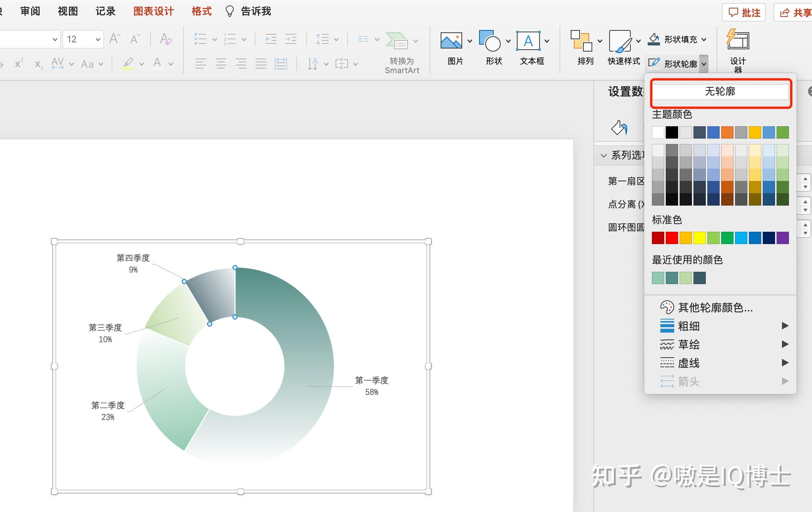The height and width of the screenshot is (512, 812).
Task: Insert a Text Box via its icon
Action: pyautogui.click(x=528, y=41)
